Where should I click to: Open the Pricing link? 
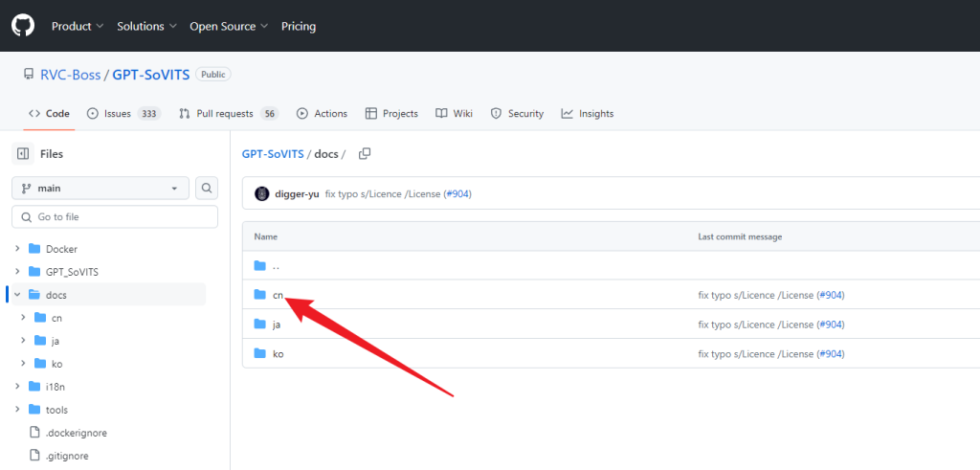point(299,26)
